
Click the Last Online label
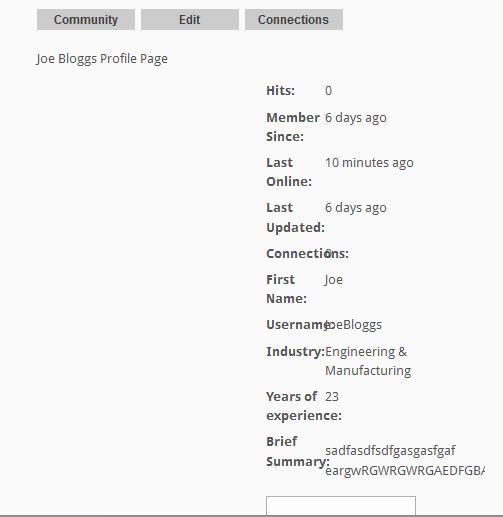289,172
